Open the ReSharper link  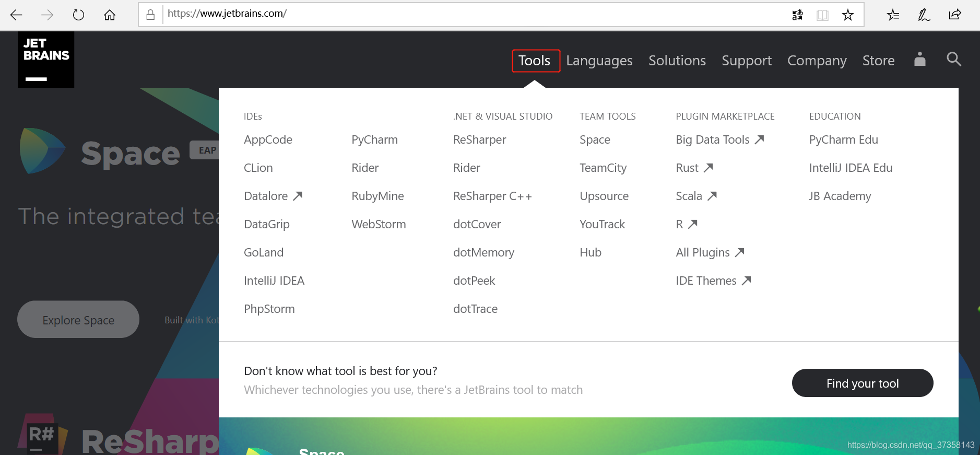point(480,139)
